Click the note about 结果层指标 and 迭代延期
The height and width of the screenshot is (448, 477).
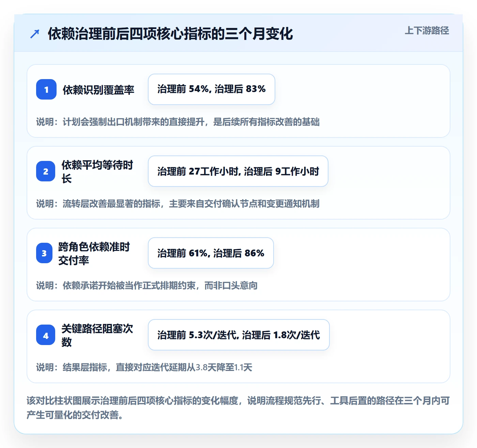click(x=144, y=367)
